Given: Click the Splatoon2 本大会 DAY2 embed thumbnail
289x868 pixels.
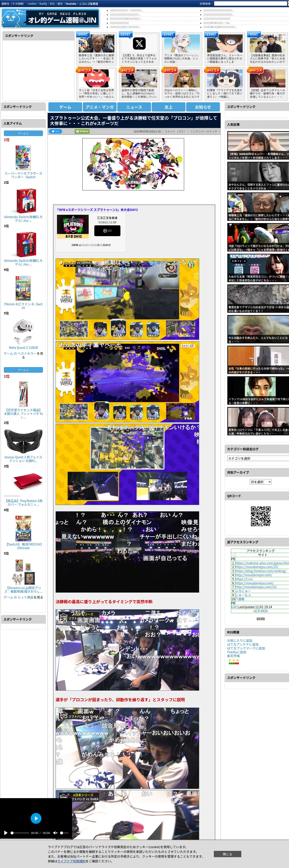Looking at the screenshot, I should pyautogui.click(x=73, y=226).
